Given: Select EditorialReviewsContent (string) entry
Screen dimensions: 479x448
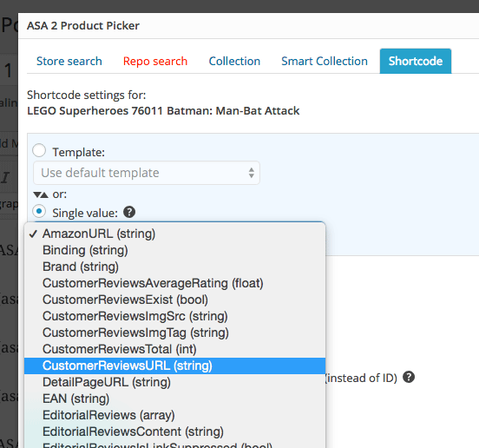Looking at the screenshot, I should coord(174,432).
